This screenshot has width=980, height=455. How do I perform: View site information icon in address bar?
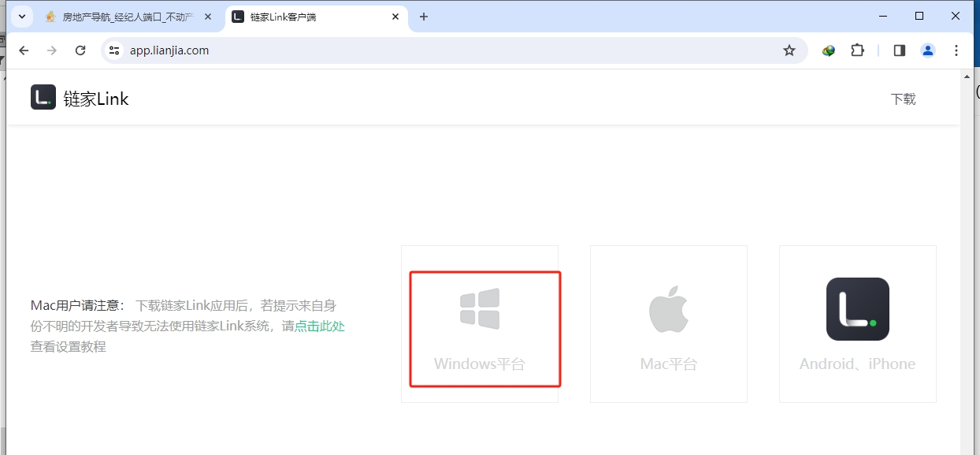pos(114,50)
